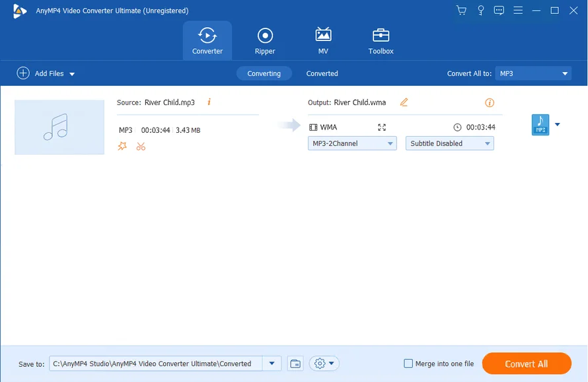588x382 pixels.
Task: Open the feedback chat bubble icon
Action: pos(499,10)
